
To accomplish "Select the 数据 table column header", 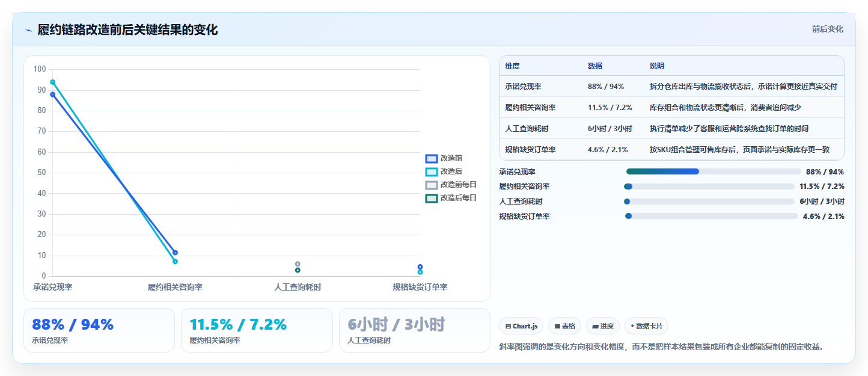I will click(595, 66).
